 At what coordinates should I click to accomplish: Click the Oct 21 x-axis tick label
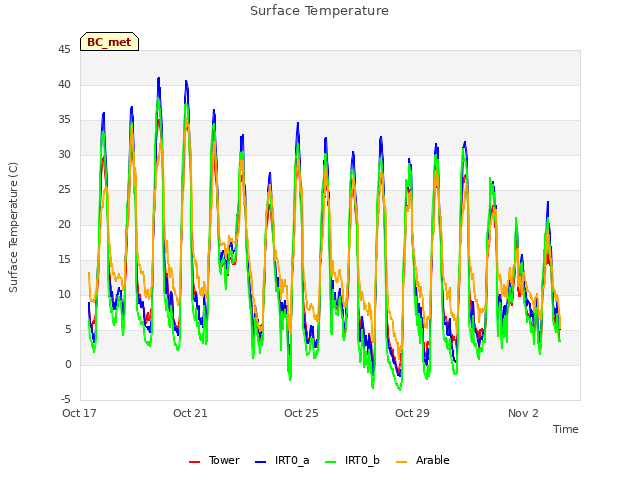(190, 413)
